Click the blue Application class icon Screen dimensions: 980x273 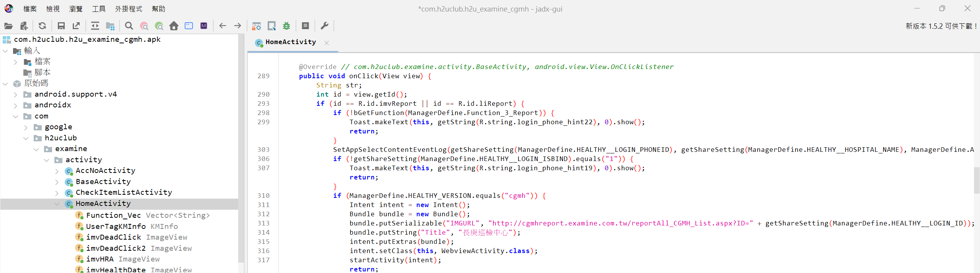click(189, 26)
